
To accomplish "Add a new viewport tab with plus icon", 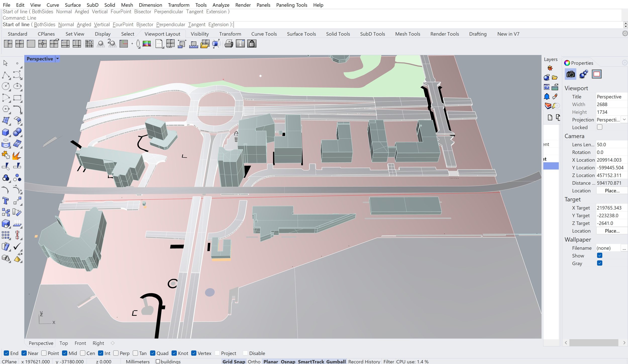I will [113, 343].
